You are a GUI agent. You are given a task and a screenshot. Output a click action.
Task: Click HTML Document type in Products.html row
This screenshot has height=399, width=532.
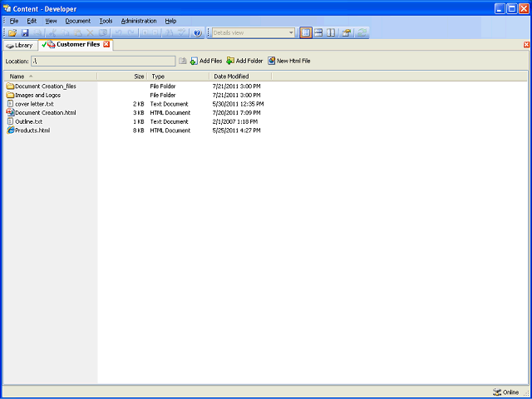[x=170, y=131]
